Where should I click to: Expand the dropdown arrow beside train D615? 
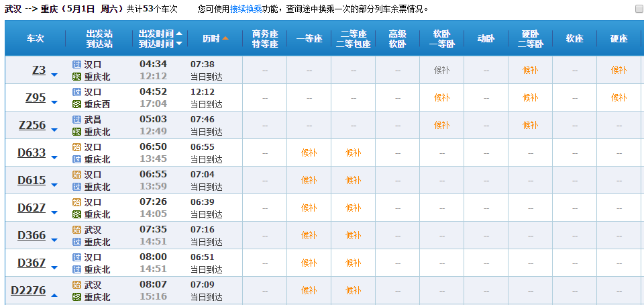tap(55, 185)
